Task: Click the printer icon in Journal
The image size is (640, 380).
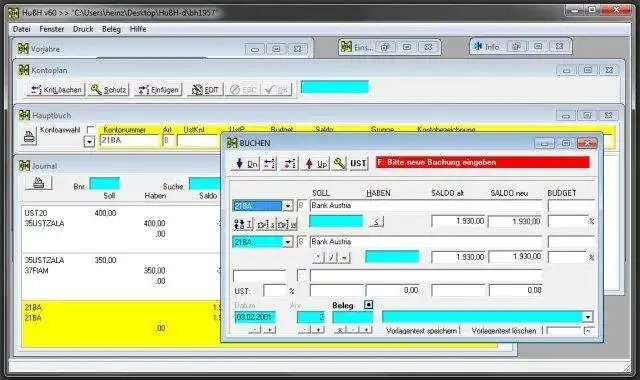Action: (38, 183)
